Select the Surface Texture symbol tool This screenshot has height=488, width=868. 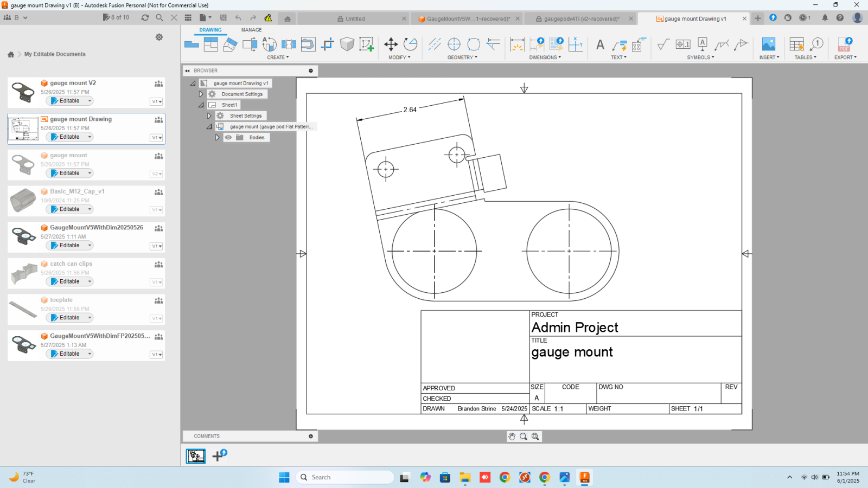point(663,44)
